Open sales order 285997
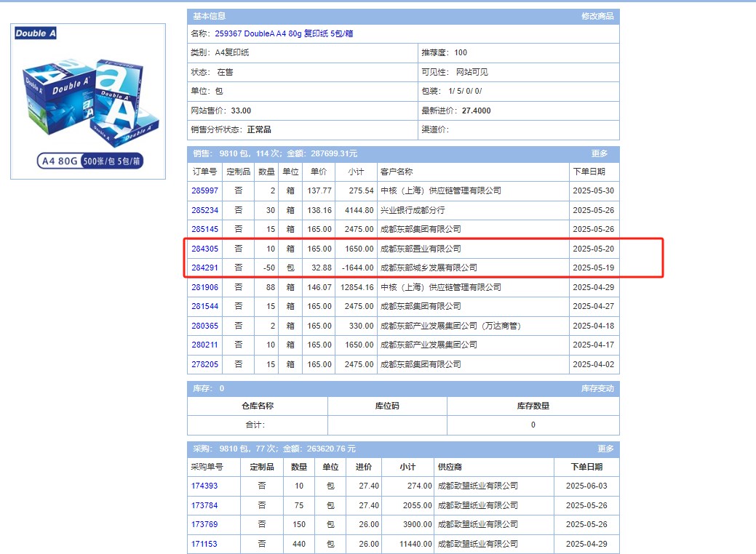The width and height of the screenshot is (756, 554). click(205, 190)
